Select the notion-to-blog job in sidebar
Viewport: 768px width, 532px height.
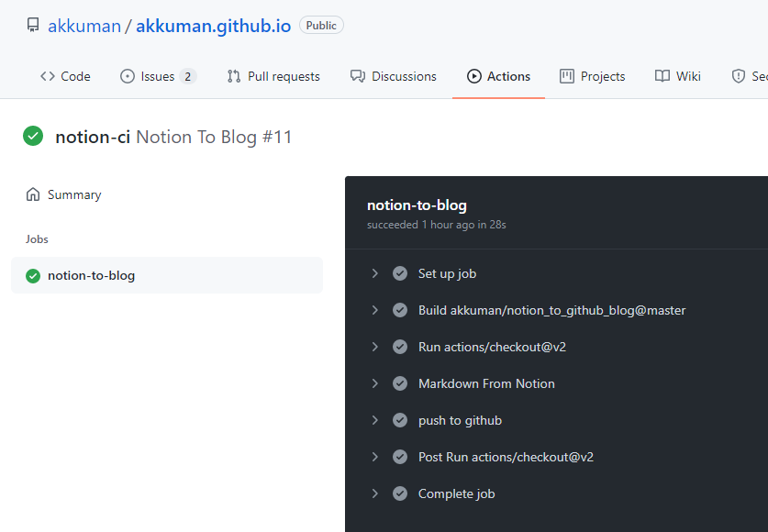[x=167, y=275]
